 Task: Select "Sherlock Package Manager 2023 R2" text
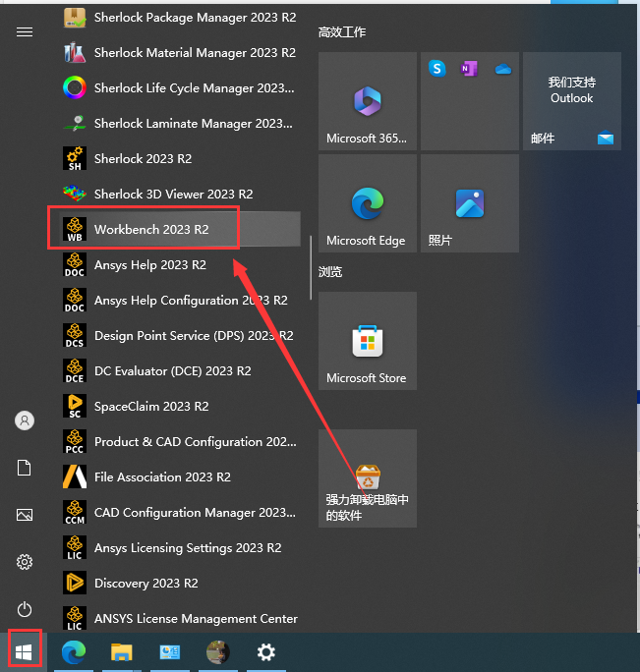tap(196, 18)
